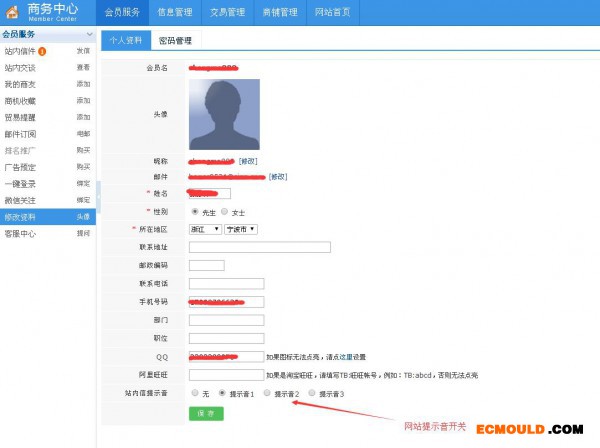Select the 先生 gender radio button
The width and height of the screenshot is (600, 448).
[194, 212]
